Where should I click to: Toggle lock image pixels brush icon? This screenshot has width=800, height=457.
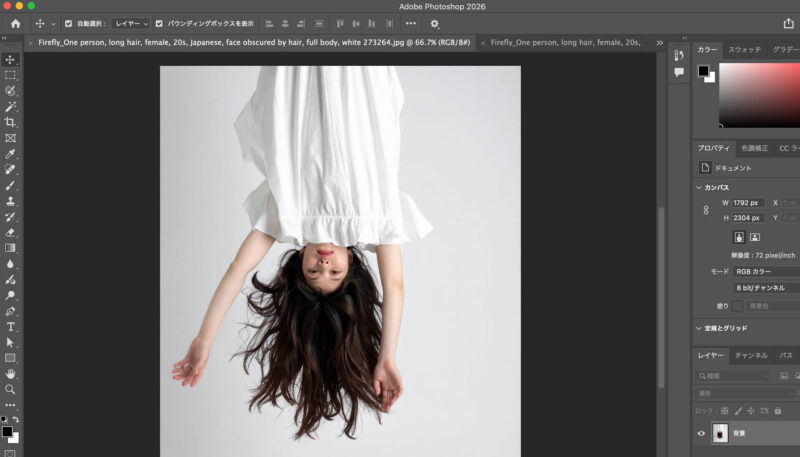(738, 411)
